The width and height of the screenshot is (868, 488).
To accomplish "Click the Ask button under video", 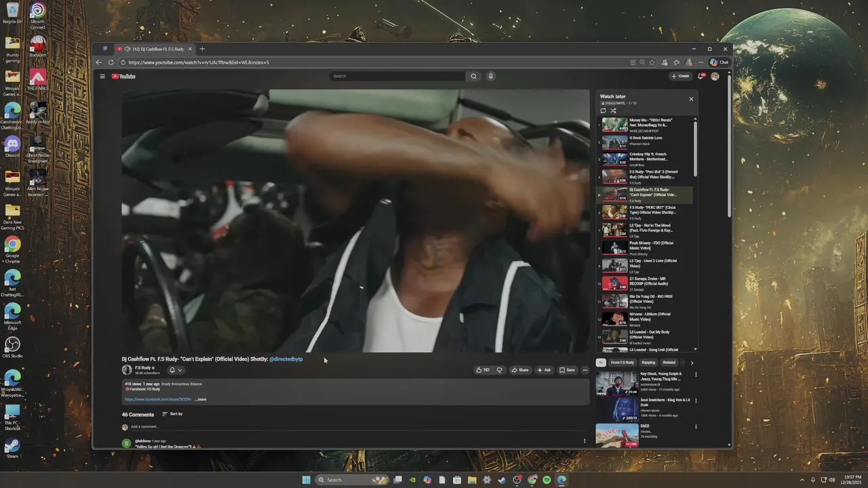I will (545, 370).
